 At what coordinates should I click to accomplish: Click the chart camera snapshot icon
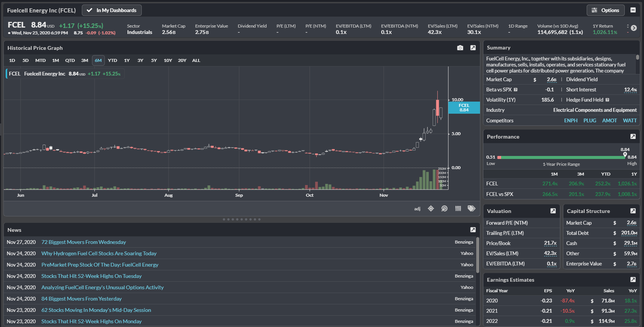coord(460,48)
